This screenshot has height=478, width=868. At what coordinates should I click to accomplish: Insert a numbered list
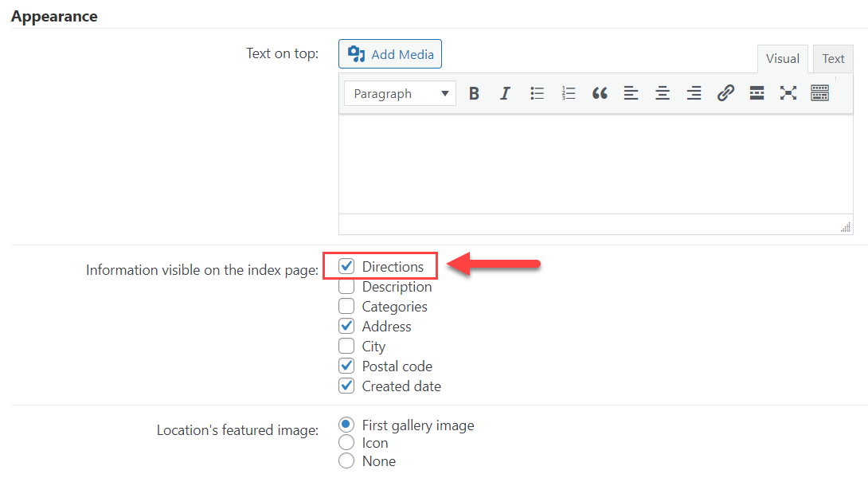coord(568,93)
